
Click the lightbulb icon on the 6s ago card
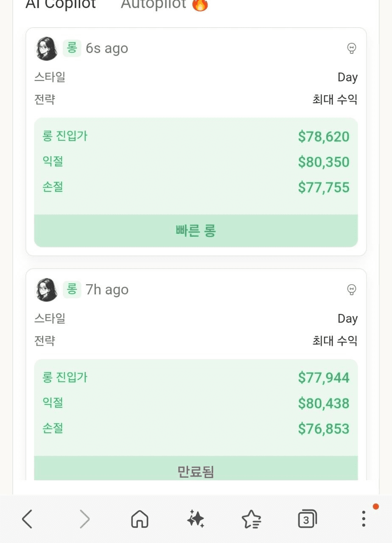[x=351, y=48]
